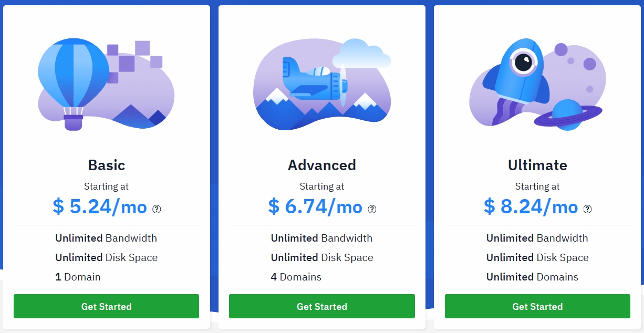
Task: Click the help icon beside Ultimate price
Action: tap(587, 209)
